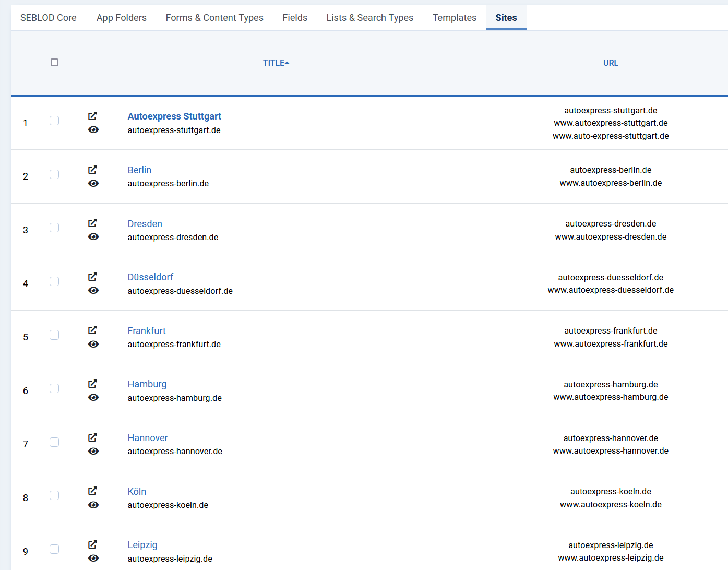Check the select-all checkbox in header
The height and width of the screenshot is (570, 728).
click(x=54, y=62)
